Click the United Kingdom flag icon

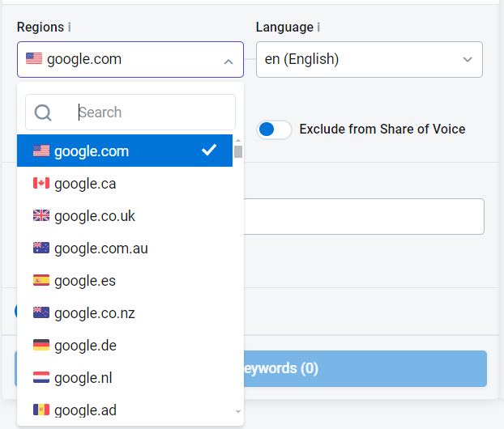tap(41, 216)
